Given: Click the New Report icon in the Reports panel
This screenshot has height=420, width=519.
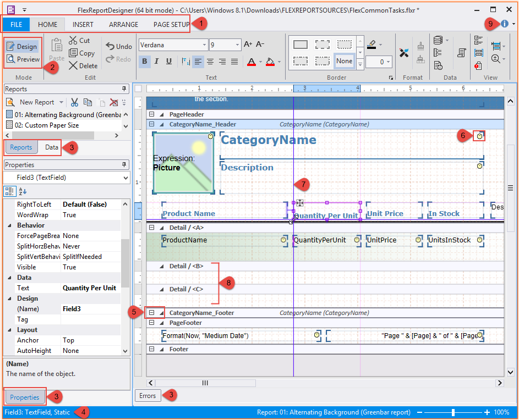Looking at the screenshot, I should [10, 102].
